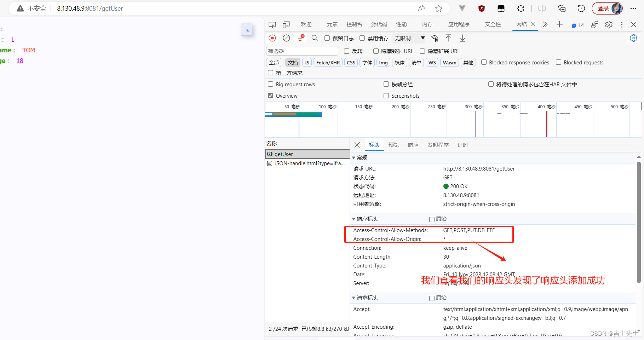The image size is (644, 340).
Task: Uncheck the Overview checkbox
Action: pyautogui.click(x=270, y=96)
